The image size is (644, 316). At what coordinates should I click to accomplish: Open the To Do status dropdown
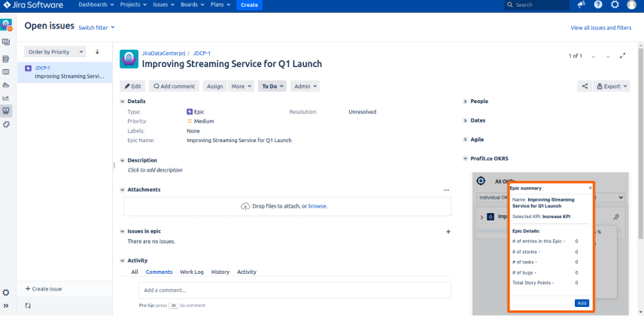[x=272, y=87]
